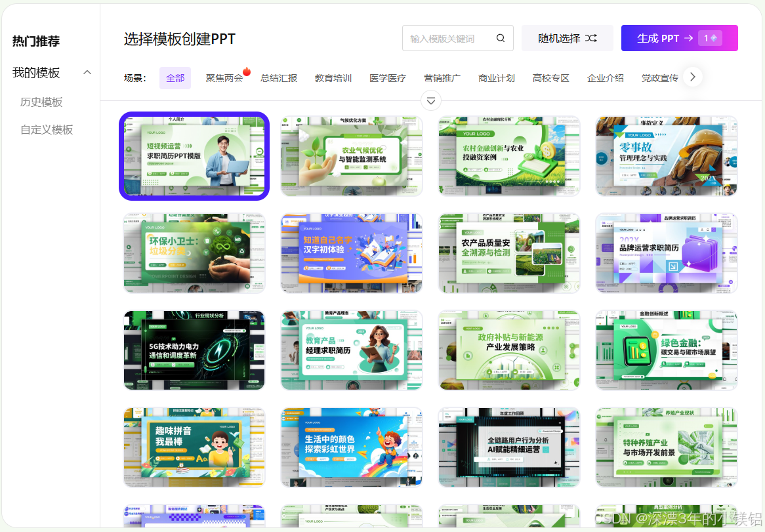This screenshot has width=765, height=532.
Task: Choose 5G技术助力电力通信 template
Action: 194,350
